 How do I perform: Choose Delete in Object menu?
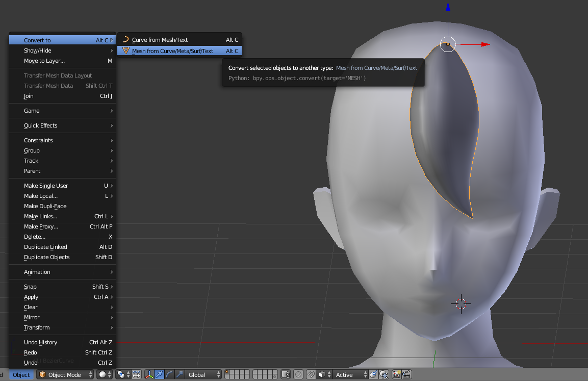coord(62,237)
